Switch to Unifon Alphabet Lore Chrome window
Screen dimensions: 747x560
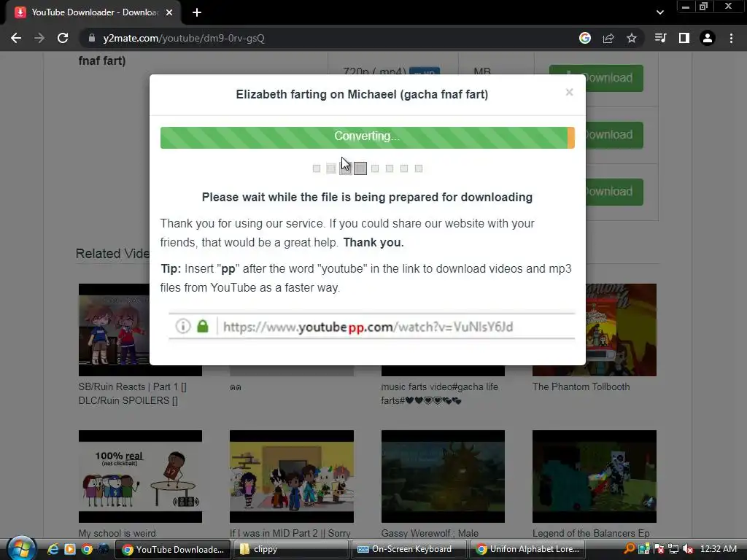click(x=527, y=549)
